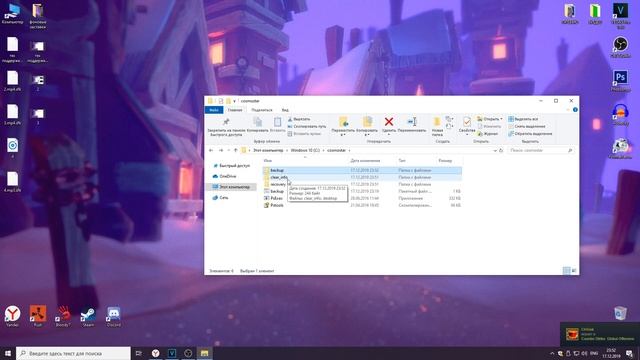Click the Refresh button beside address bar

coord(501,151)
